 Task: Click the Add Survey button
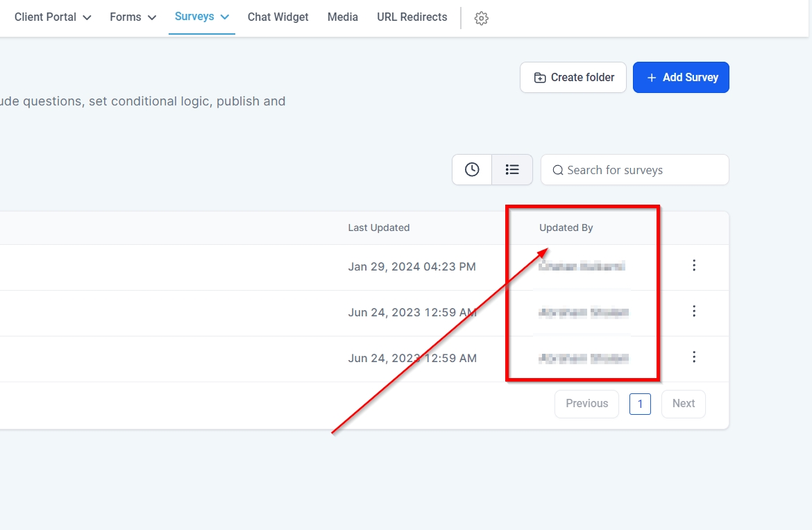(x=681, y=78)
